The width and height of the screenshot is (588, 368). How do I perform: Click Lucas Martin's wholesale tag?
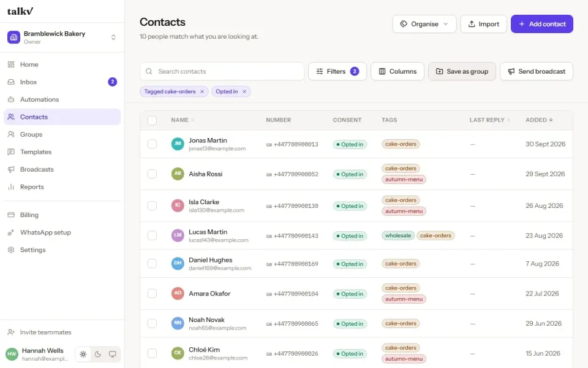point(398,236)
